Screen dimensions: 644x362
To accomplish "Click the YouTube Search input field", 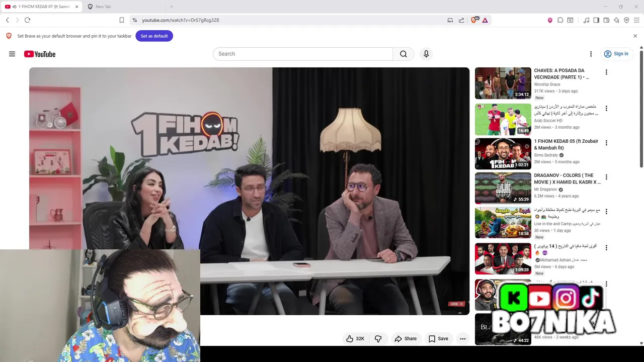I will [x=303, y=54].
